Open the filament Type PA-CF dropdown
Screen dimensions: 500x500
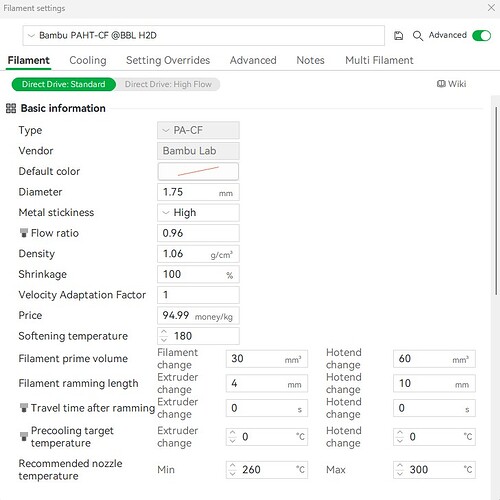point(198,130)
